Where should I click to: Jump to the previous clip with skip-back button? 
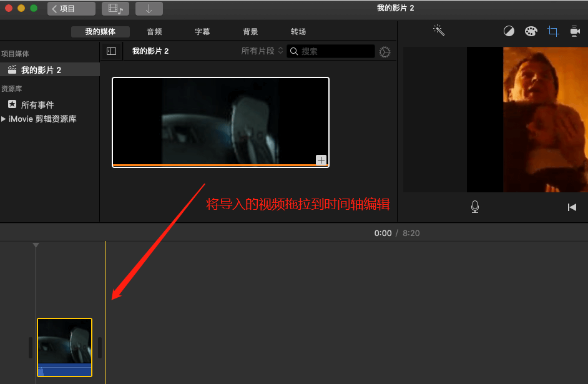572,207
